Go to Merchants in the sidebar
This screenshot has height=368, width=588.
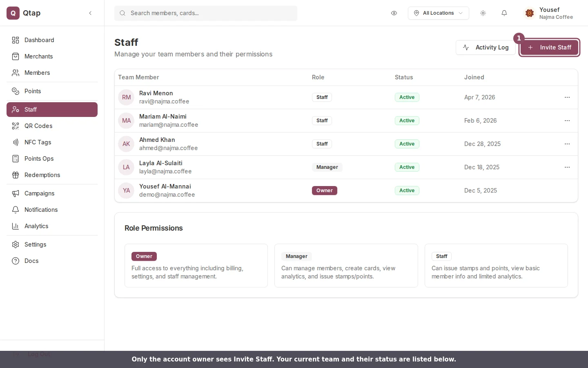[x=52, y=56]
